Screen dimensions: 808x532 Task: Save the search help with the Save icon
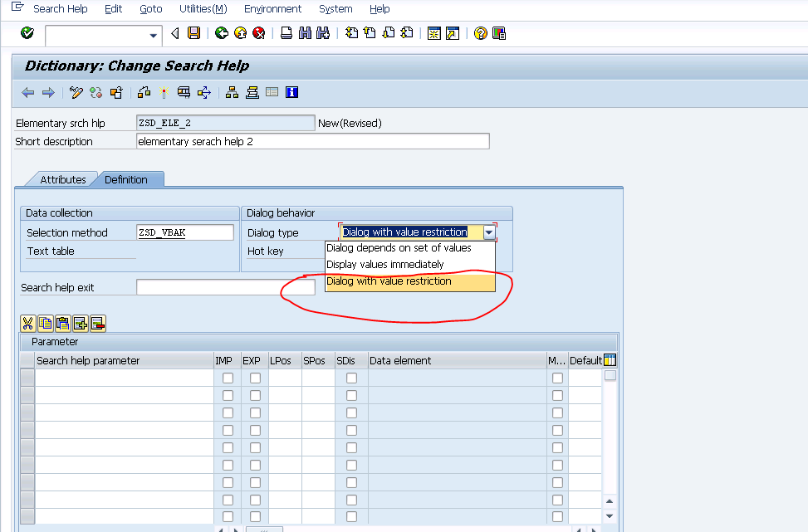tap(195, 33)
